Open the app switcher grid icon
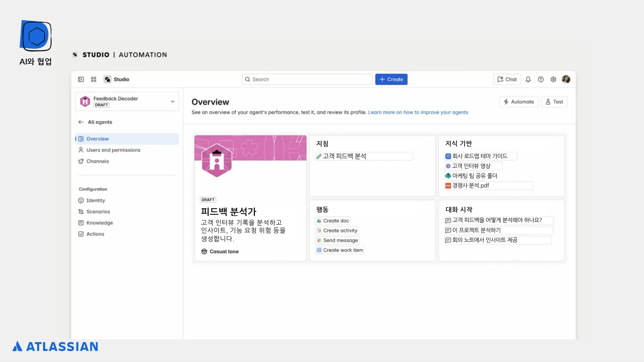The image size is (644, 362). 93,80
